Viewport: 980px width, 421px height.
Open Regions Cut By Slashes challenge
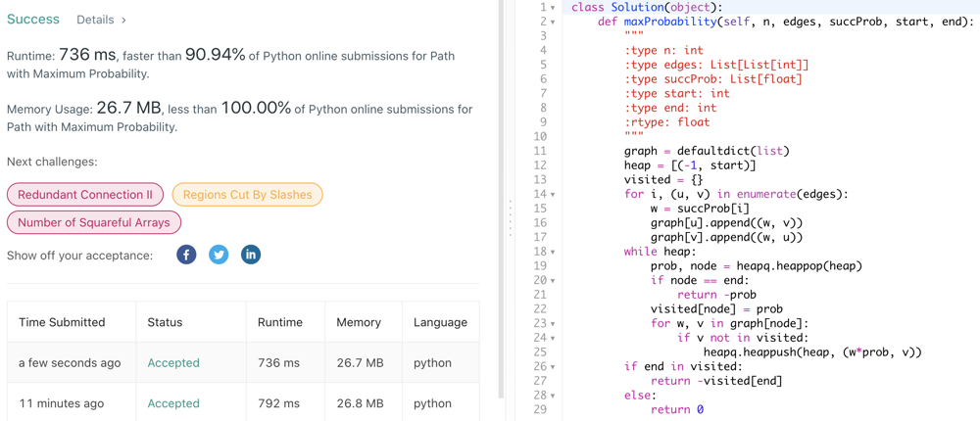[x=247, y=195]
